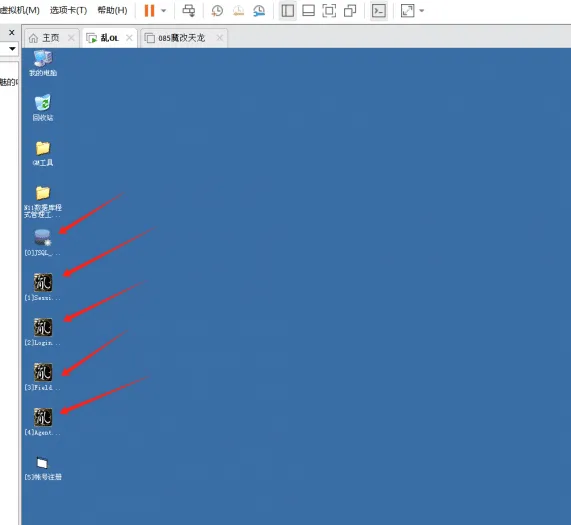Open the snapshot manager wrench icon
This screenshot has width=571, height=525.
click(259, 11)
